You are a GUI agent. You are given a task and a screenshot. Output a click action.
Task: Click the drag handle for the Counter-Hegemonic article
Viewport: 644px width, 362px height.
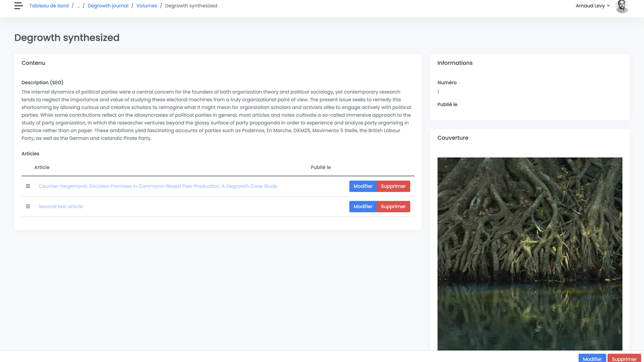[28, 187]
